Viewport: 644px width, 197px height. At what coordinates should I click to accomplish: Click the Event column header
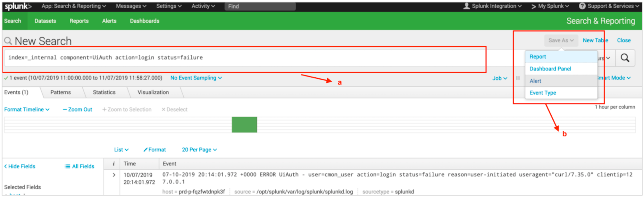tap(170, 164)
